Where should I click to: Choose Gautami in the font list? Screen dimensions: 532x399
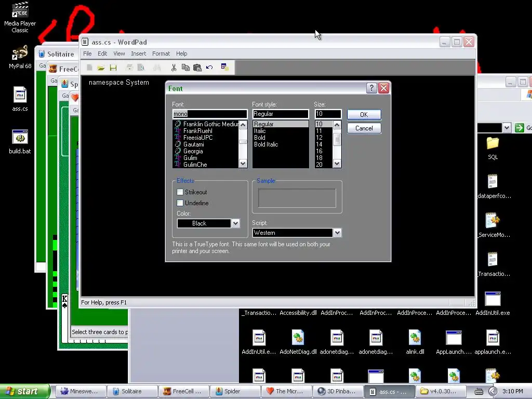(x=193, y=144)
